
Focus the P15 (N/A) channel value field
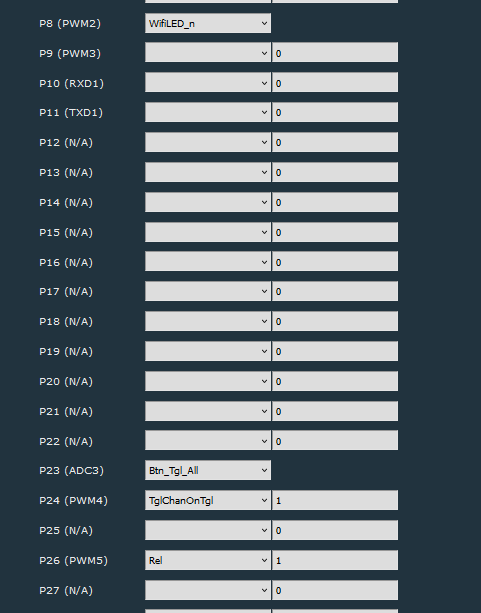[x=335, y=232]
